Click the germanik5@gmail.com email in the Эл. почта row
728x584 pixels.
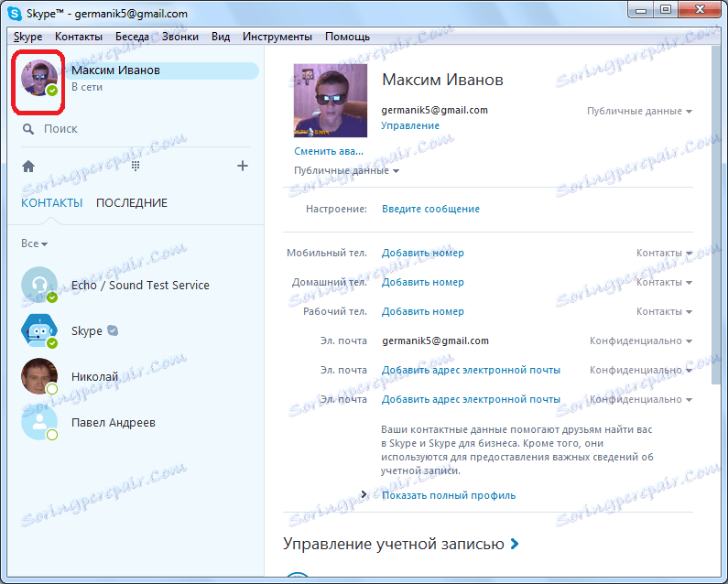click(435, 341)
